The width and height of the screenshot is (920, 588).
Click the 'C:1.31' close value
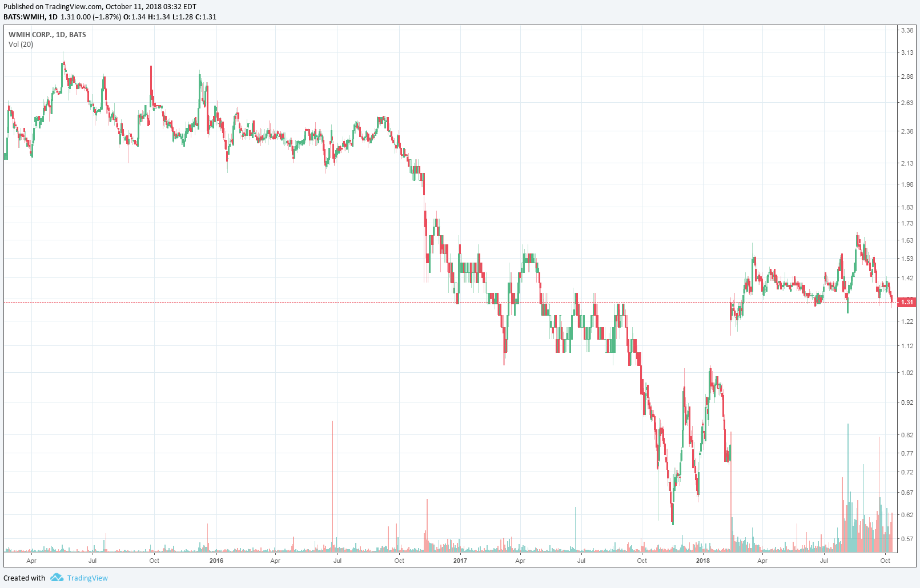click(x=206, y=17)
